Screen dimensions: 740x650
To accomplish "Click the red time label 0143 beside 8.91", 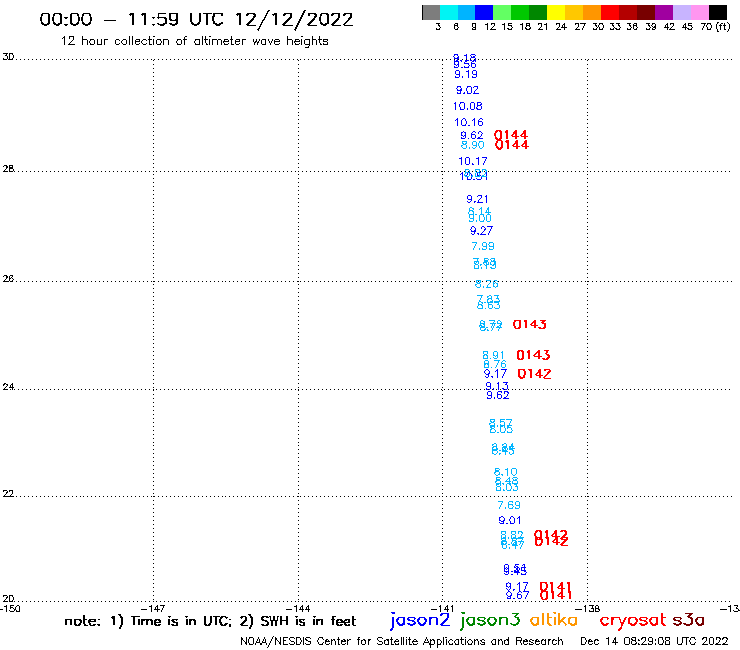I will [533, 355].
